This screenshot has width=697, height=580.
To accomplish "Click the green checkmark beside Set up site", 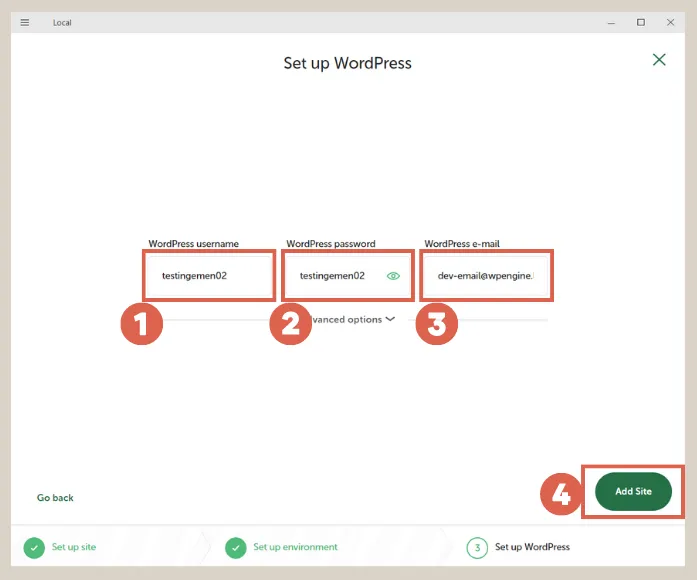I will (x=34, y=548).
